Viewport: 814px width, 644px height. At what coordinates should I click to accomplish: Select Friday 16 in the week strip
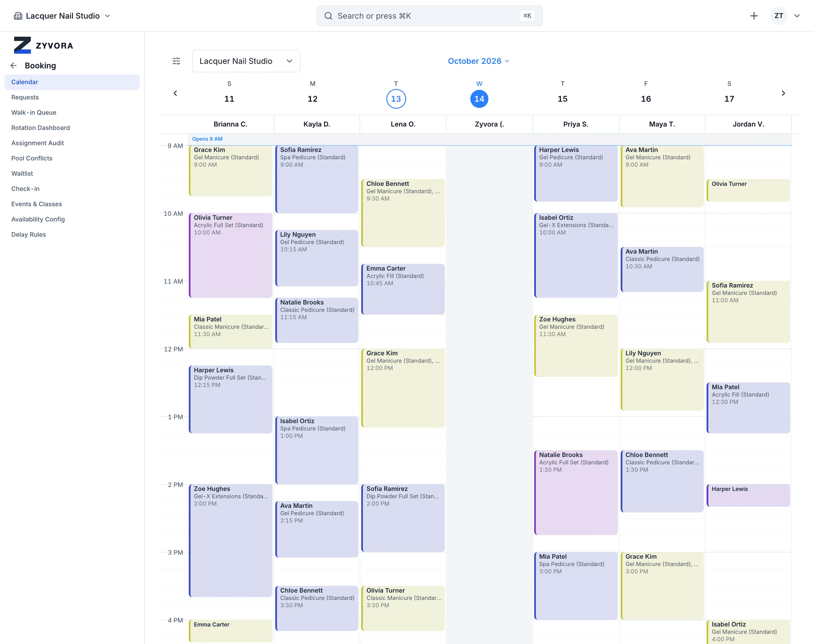point(646,99)
